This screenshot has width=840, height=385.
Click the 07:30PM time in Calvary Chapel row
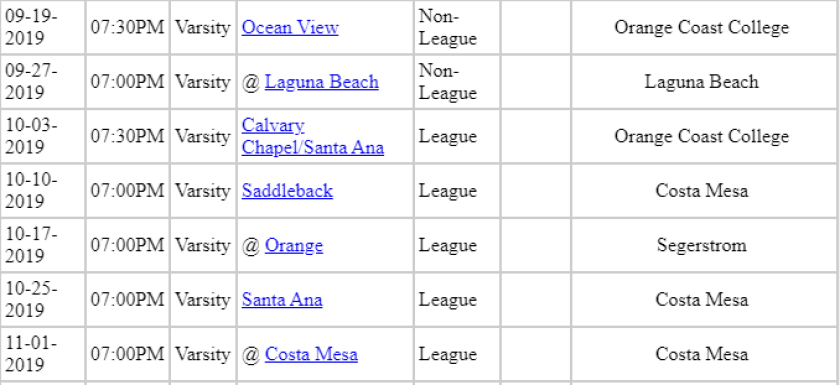tap(128, 136)
